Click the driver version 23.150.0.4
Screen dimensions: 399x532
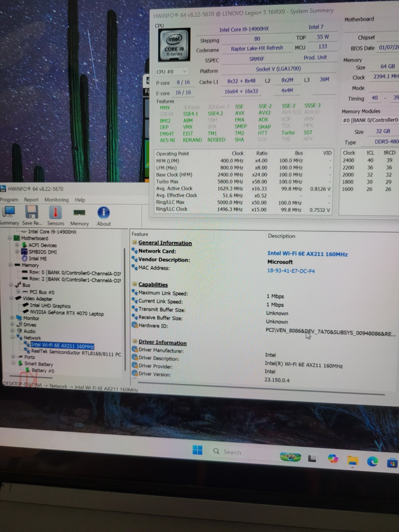[x=277, y=380]
